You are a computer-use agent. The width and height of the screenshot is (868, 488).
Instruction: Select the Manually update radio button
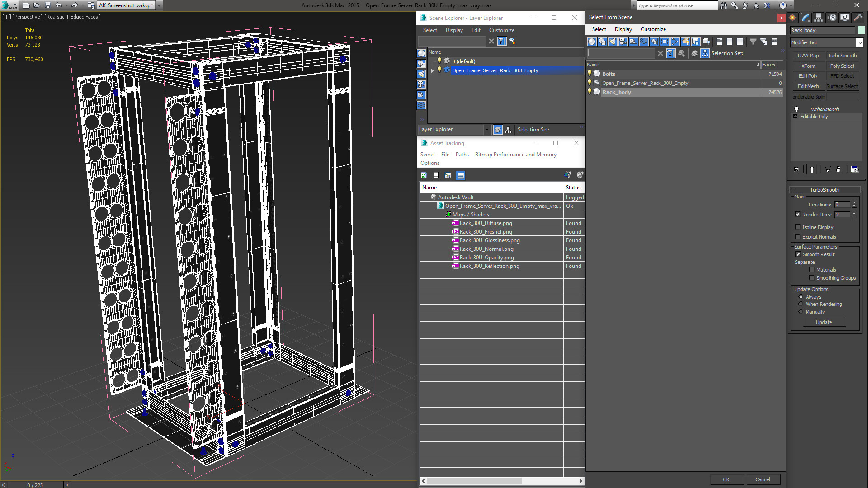(x=801, y=312)
